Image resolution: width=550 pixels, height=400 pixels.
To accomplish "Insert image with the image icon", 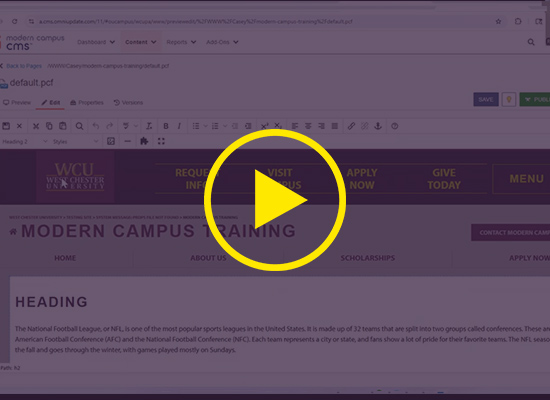I will tap(111, 141).
